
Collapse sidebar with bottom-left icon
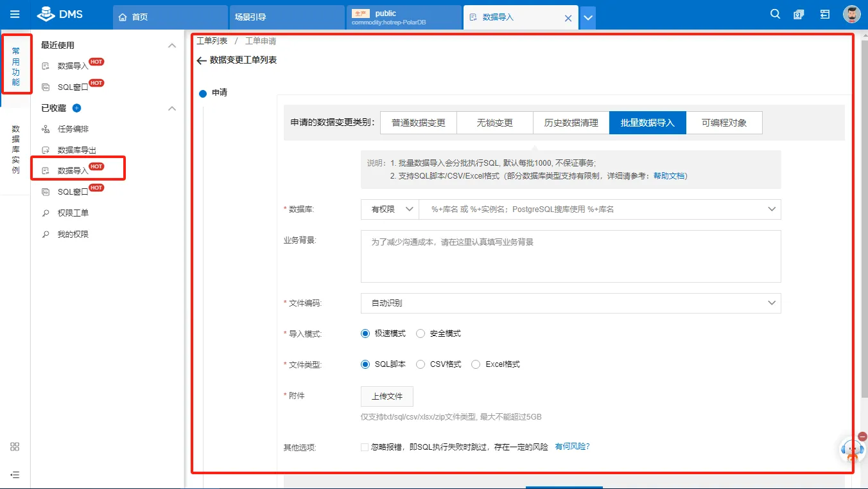(x=15, y=475)
